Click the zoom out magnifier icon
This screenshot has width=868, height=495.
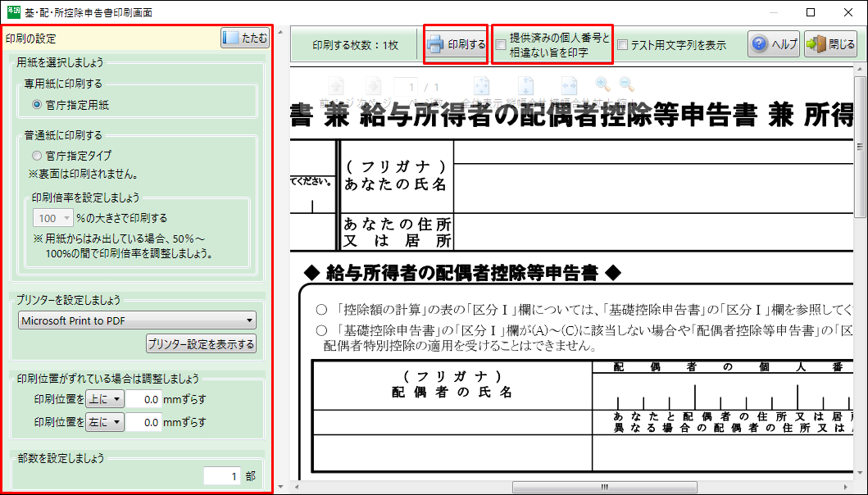pos(626,84)
